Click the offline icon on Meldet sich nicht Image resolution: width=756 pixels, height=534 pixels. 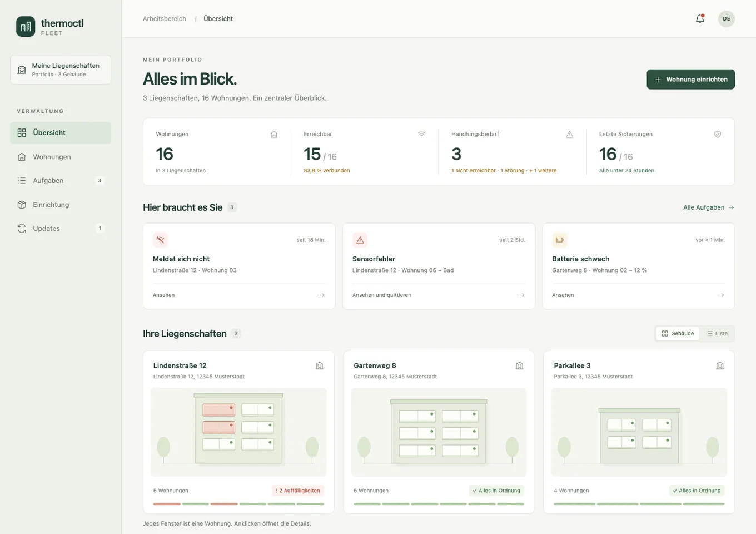click(161, 240)
